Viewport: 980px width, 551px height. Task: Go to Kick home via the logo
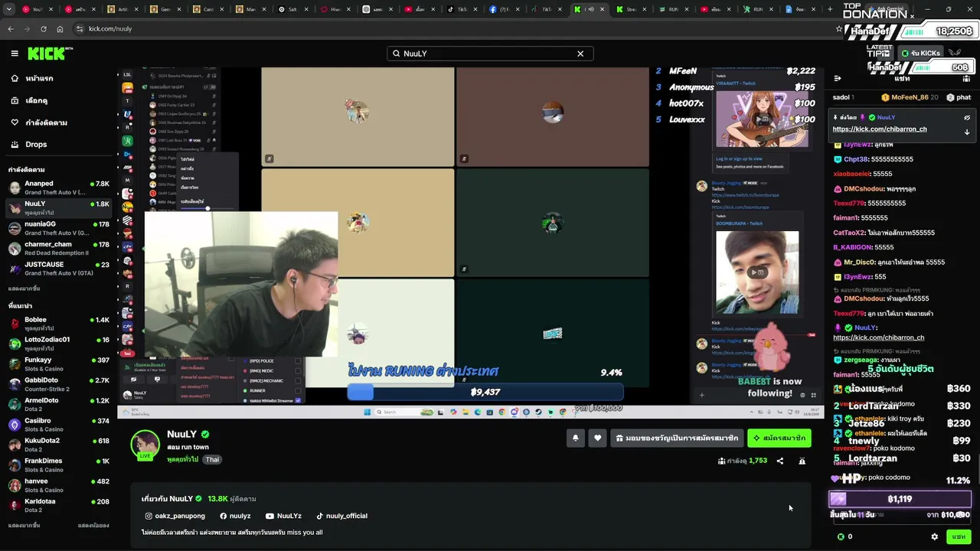coord(50,54)
